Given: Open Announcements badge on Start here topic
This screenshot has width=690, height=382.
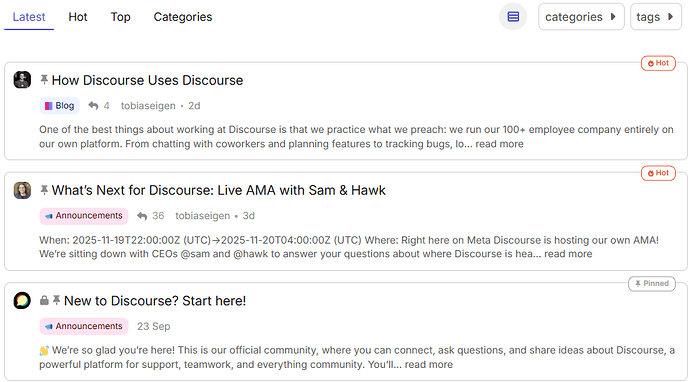Looking at the screenshot, I should (84, 326).
